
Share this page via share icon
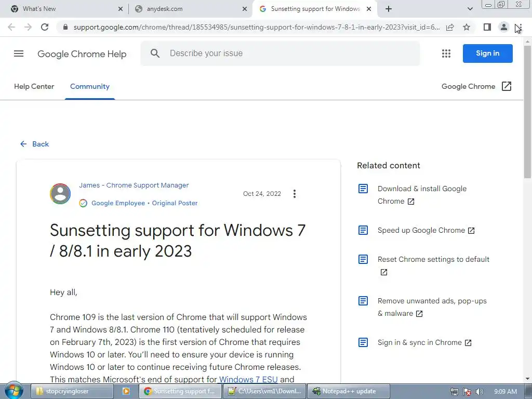pos(450,27)
